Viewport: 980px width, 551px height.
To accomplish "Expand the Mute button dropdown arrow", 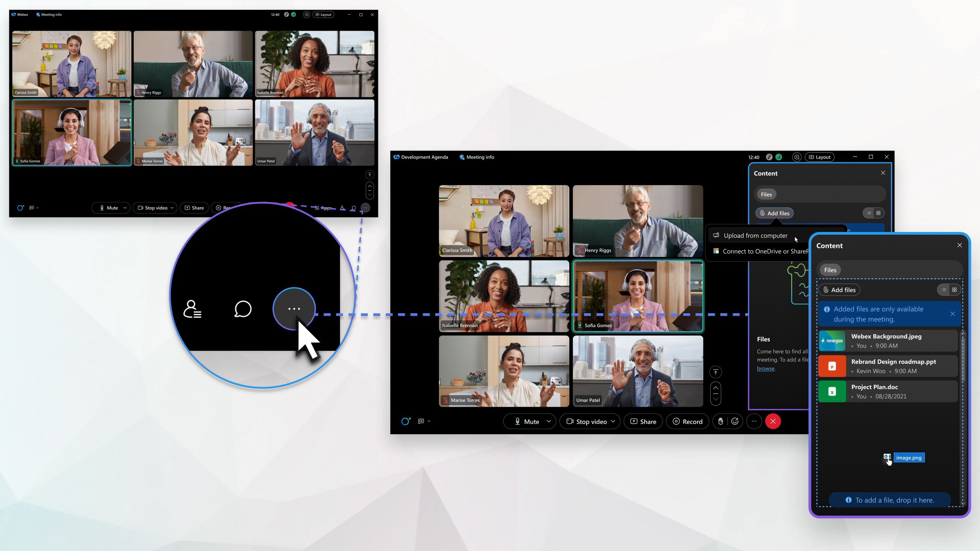I will pyautogui.click(x=549, y=421).
